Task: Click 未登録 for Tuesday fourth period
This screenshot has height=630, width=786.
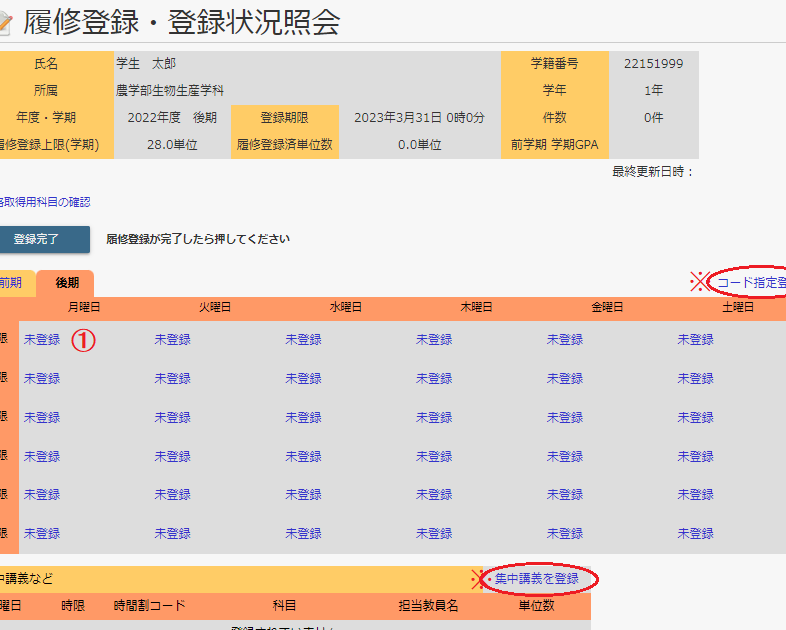Action: click(x=172, y=457)
